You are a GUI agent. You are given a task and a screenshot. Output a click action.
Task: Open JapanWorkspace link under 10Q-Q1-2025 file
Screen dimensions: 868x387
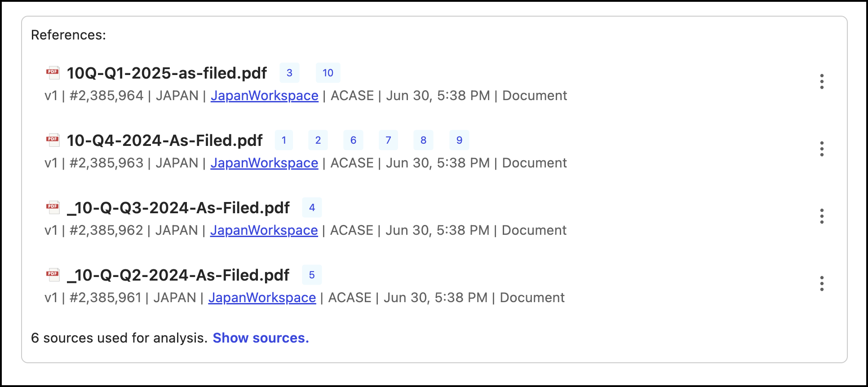tap(264, 96)
